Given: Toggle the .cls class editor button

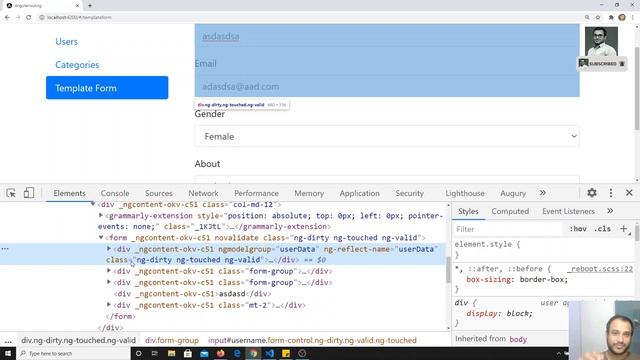Looking at the screenshot, I should pos(602,229).
